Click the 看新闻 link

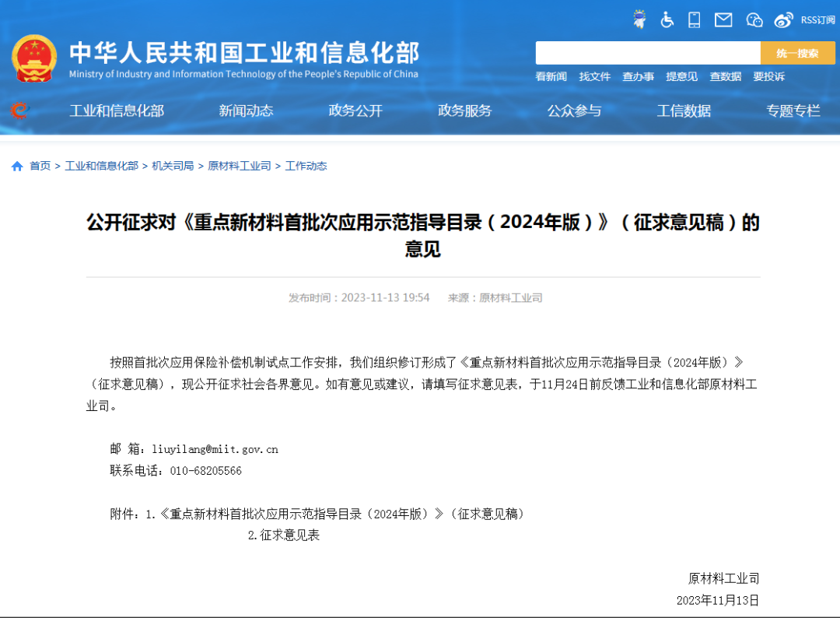[551, 75]
